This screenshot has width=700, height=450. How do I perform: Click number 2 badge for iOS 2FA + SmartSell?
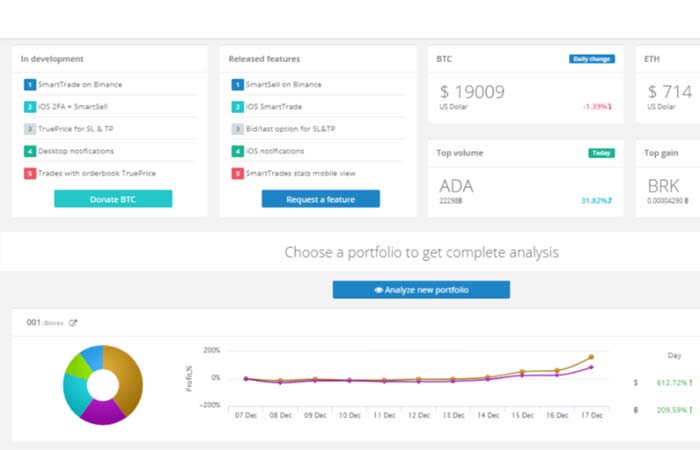click(30, 107)
